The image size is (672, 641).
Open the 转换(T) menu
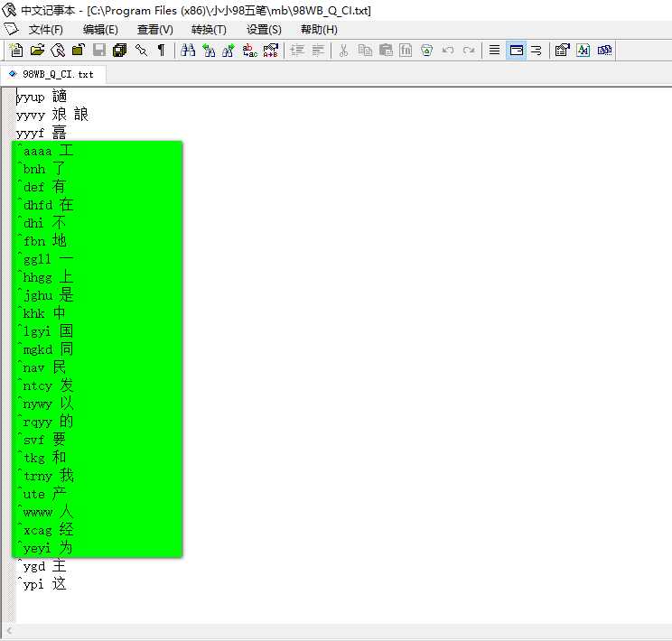point(209,30)
